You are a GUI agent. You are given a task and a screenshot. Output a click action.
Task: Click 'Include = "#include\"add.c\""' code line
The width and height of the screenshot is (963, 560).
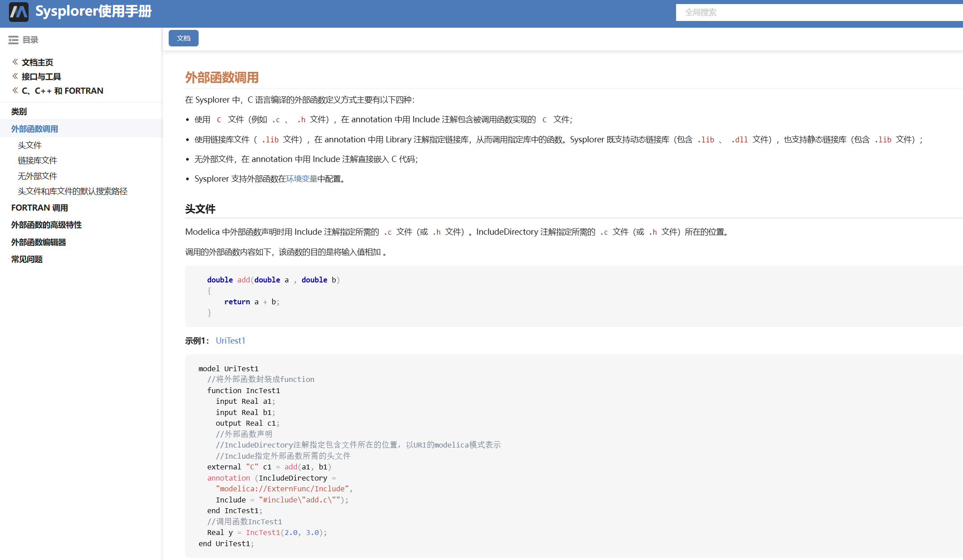click(282, 500)
